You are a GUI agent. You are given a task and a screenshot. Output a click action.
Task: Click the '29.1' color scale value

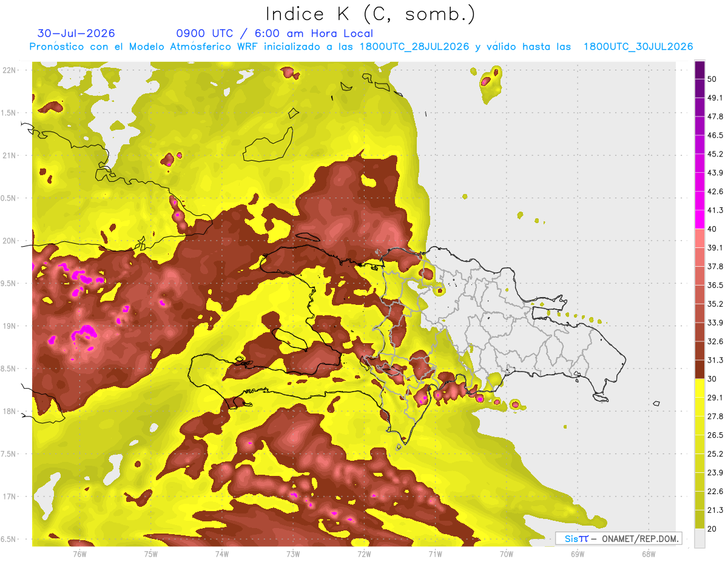point(715,398)
